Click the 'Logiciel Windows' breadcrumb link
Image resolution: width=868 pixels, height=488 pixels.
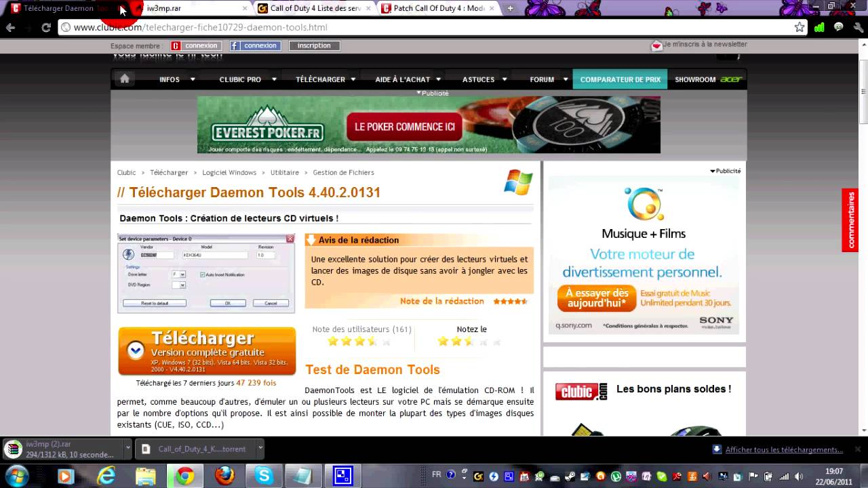[229, 173]
